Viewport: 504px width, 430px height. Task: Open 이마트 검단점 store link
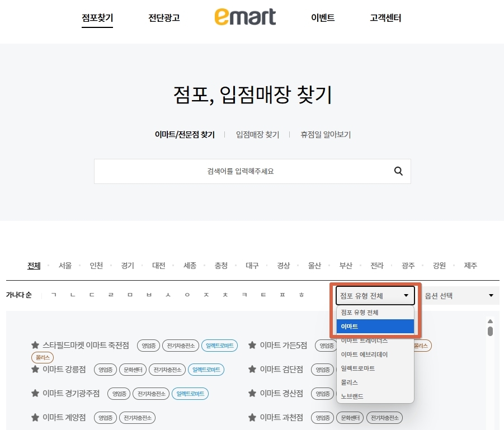tap(281, 369)
